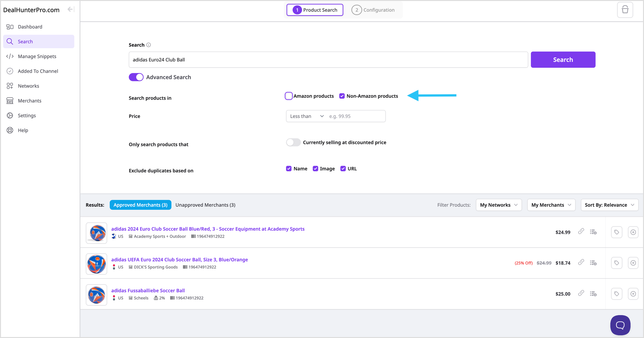
Task: Turn off the Advanced Search toggle
Action: pos(136,77)
